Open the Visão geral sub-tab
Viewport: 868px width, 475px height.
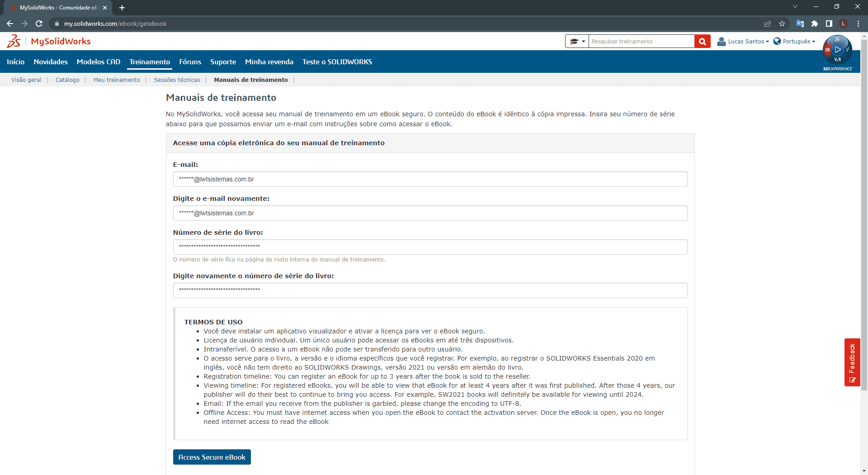(x=26, y=80)
